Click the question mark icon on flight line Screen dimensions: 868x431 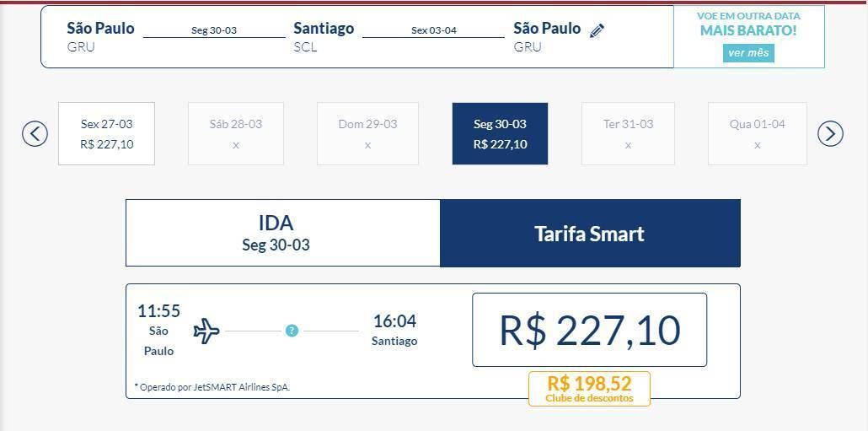click(x=292, y=331)
